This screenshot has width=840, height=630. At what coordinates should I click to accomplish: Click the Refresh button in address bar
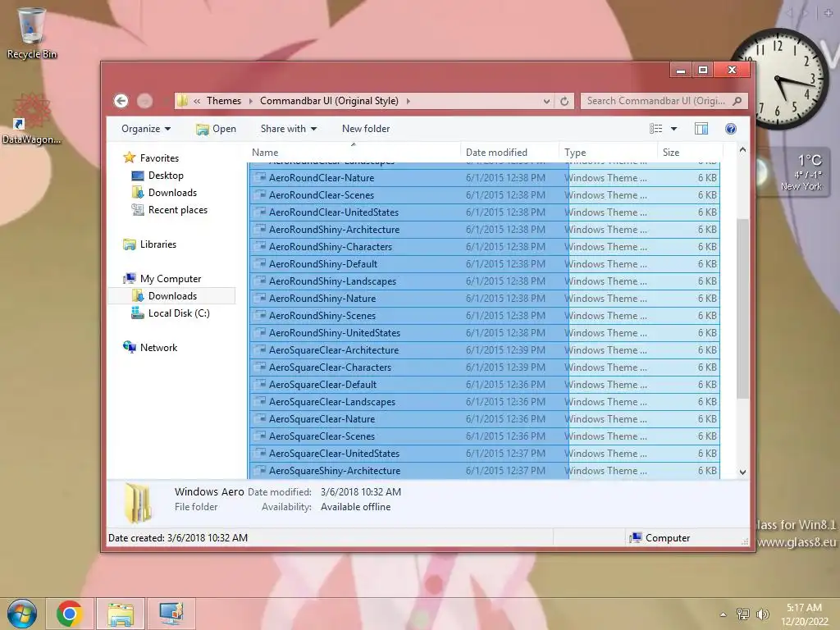(x=564, y=101)
